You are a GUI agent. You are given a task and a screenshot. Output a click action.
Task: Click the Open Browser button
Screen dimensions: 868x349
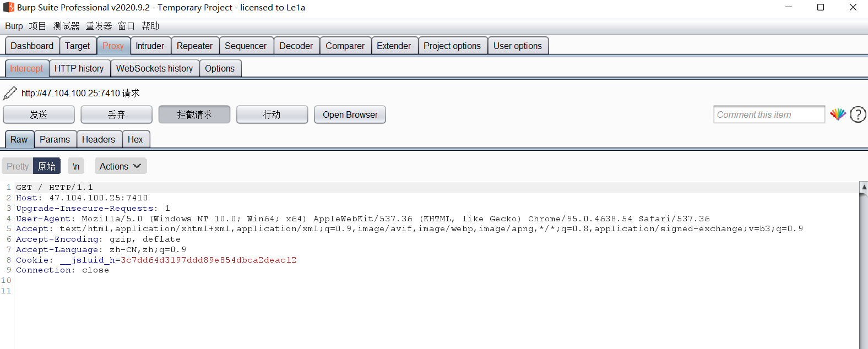pyautogui.click(x=350, y=114)
